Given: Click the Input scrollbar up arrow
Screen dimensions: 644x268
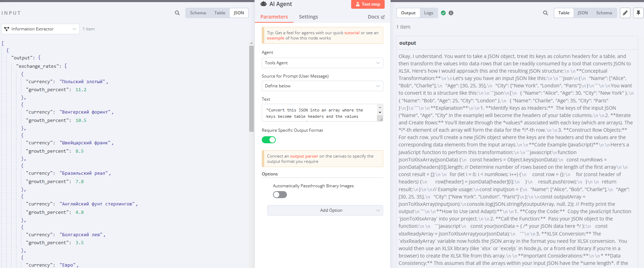Looking at the screenshot, I should [251, 43].
